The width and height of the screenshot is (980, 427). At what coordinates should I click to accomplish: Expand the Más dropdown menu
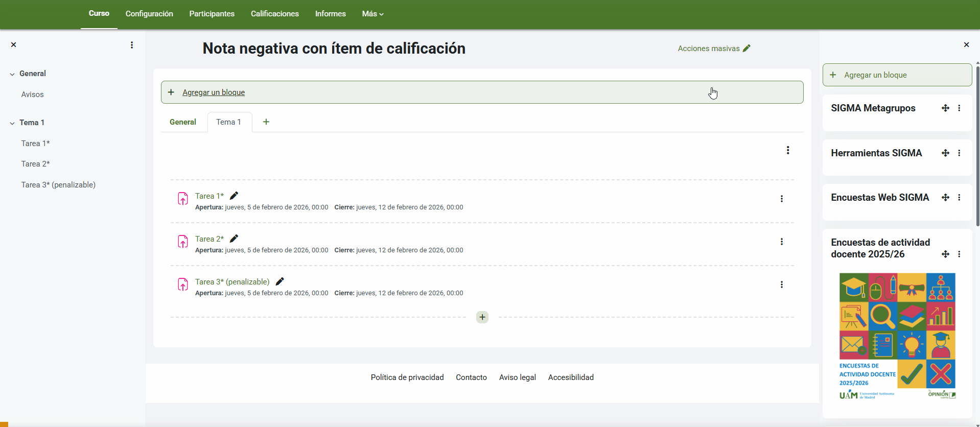pos(372,14)
